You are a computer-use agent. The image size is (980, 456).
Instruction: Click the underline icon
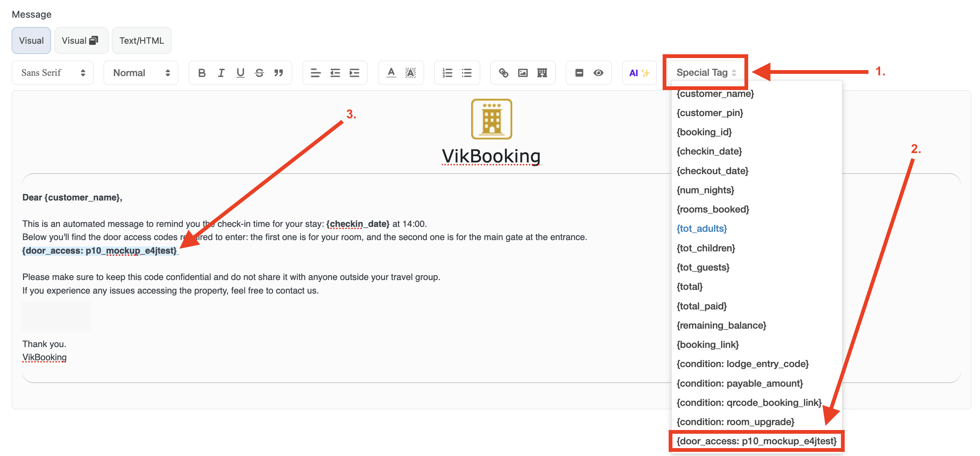point(240,73)
